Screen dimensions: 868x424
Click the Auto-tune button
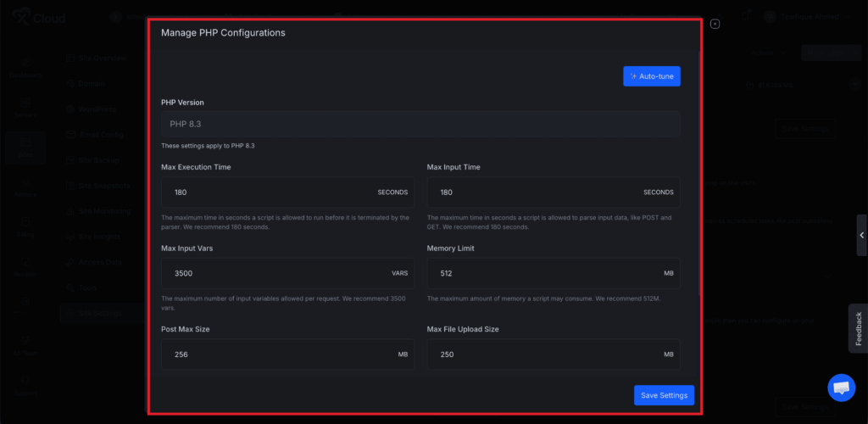[x=651, y=76]
